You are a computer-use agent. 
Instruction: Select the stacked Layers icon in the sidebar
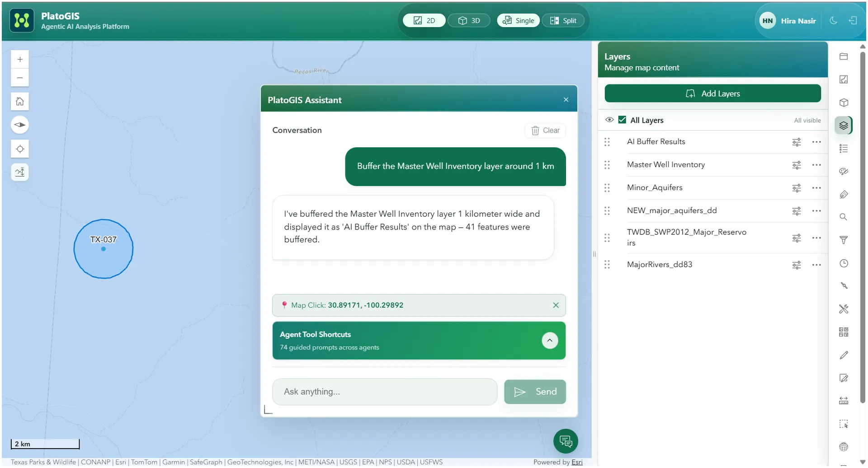point(844,126)
